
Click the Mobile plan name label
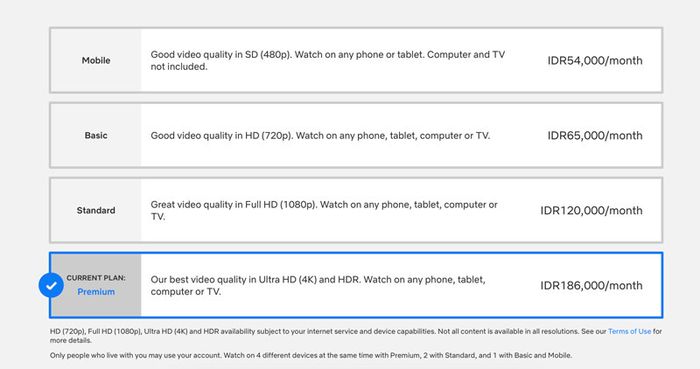[x=96, y=60]
